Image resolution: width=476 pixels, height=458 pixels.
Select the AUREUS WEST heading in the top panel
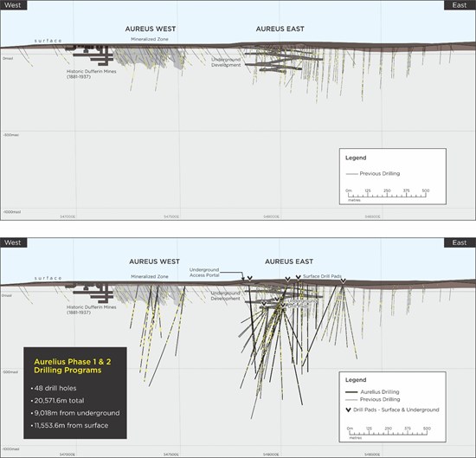point(151,29)
